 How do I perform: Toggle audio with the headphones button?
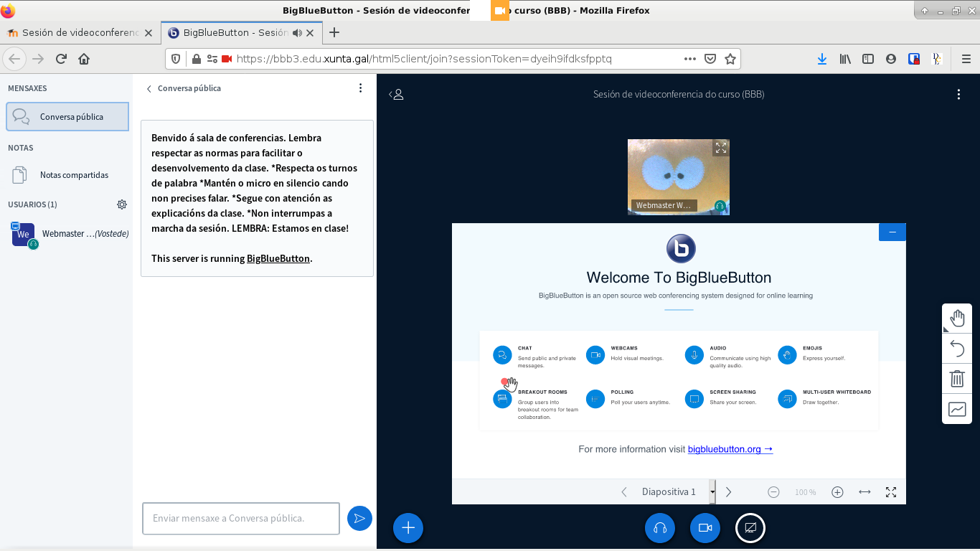[660, 528]
